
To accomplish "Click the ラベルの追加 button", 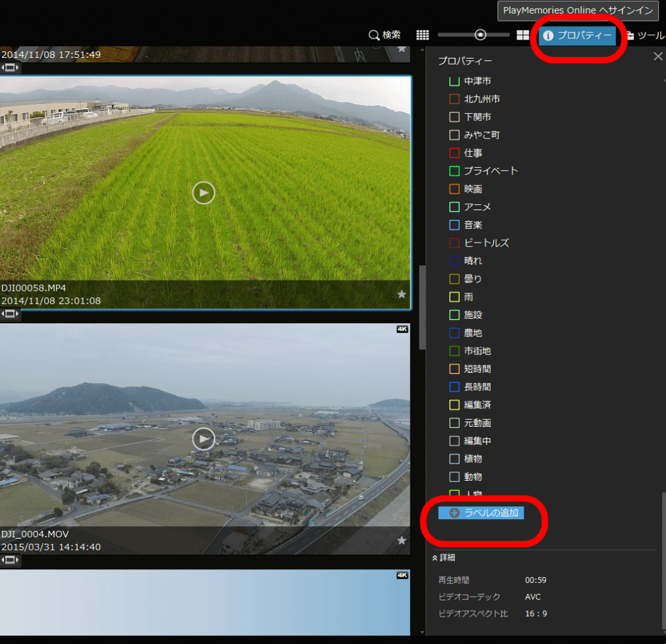I will click(x=481, y=513).
